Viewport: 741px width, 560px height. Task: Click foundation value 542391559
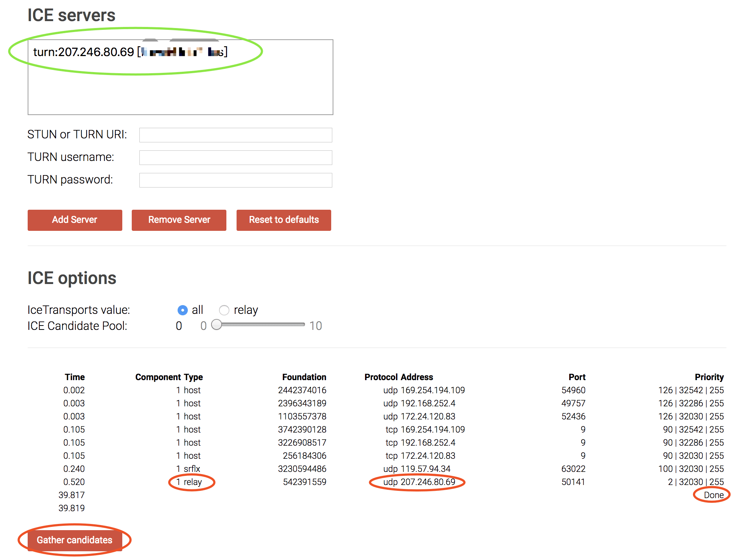click(305, 482)
